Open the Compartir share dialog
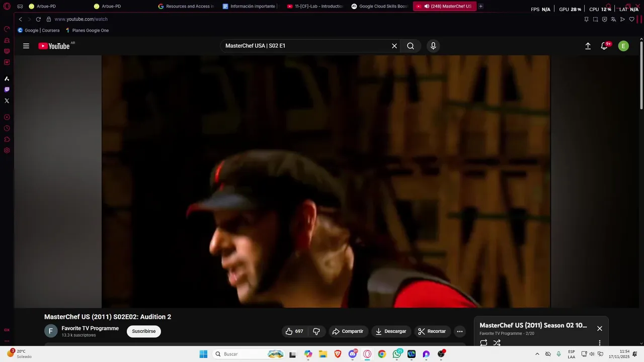This screenshot has width=644, height=362. pos(348,331)
